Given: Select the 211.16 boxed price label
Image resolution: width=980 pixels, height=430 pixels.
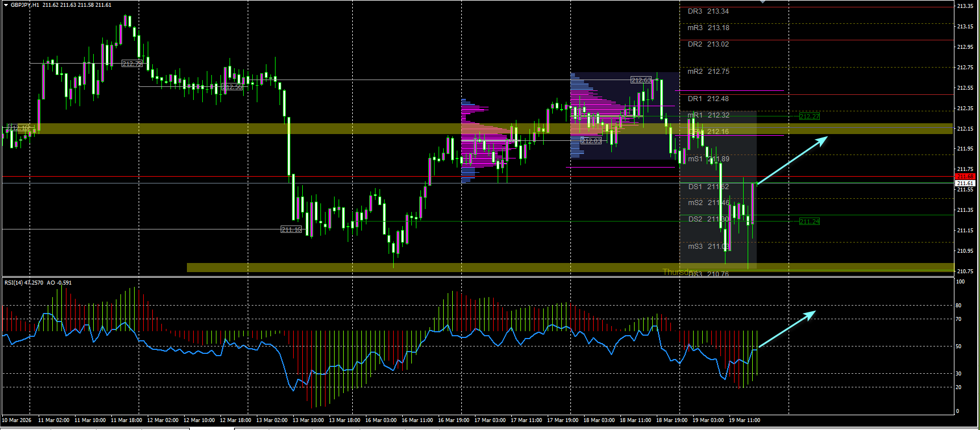Looking at the screenshot, I should [x=291, y=229].
